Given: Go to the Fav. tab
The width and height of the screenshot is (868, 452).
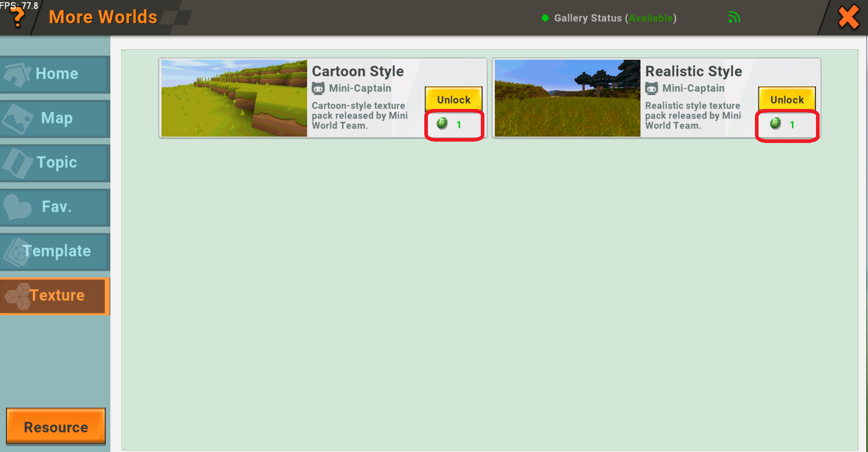Looking at the screenshot, I should [x=55, y=207].
